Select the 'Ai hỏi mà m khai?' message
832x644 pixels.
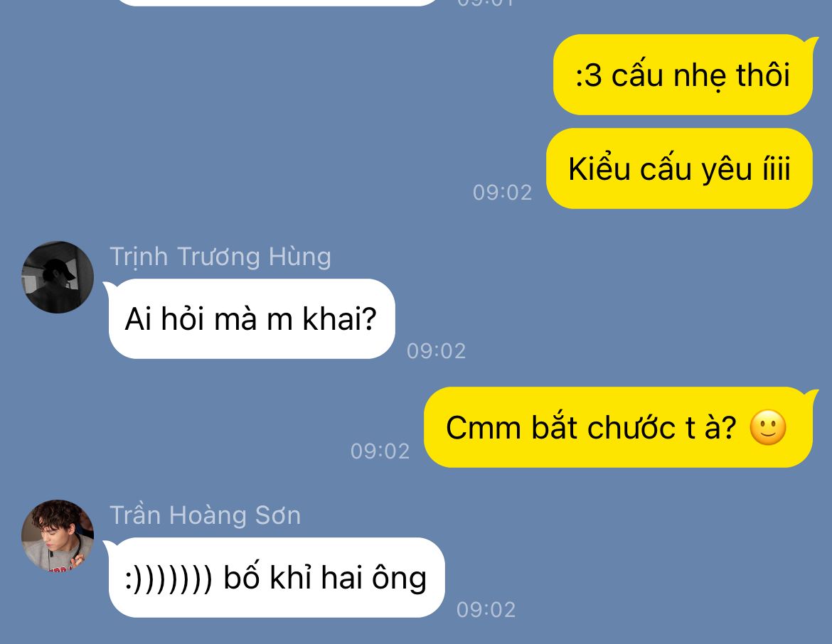point(252,319)
